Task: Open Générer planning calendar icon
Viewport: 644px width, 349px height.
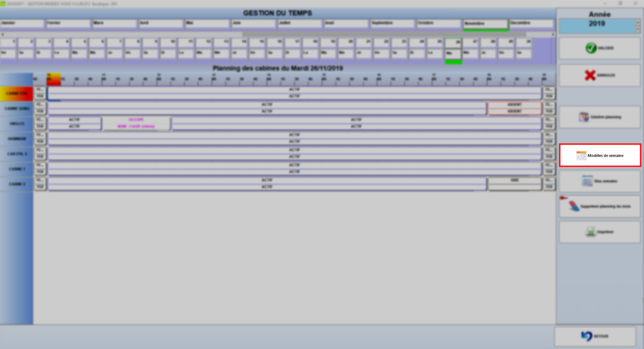Action: pyautogui.click(x=584, y=117)
